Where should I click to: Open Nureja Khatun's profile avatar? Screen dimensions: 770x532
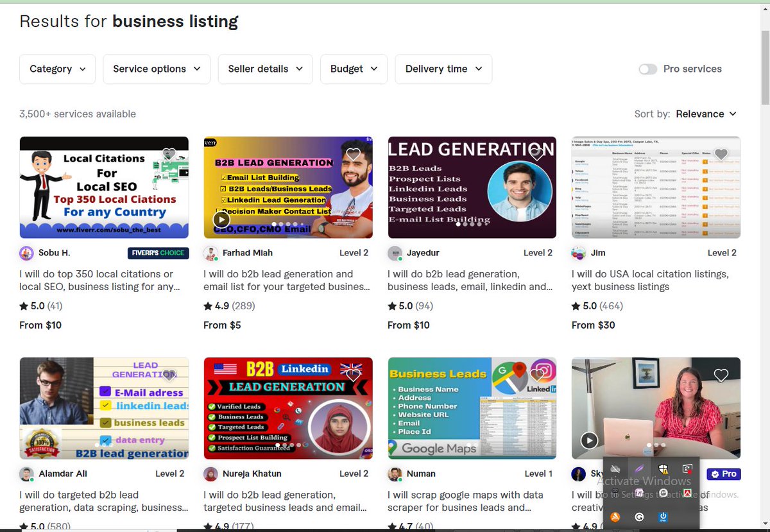pos(210,474)
